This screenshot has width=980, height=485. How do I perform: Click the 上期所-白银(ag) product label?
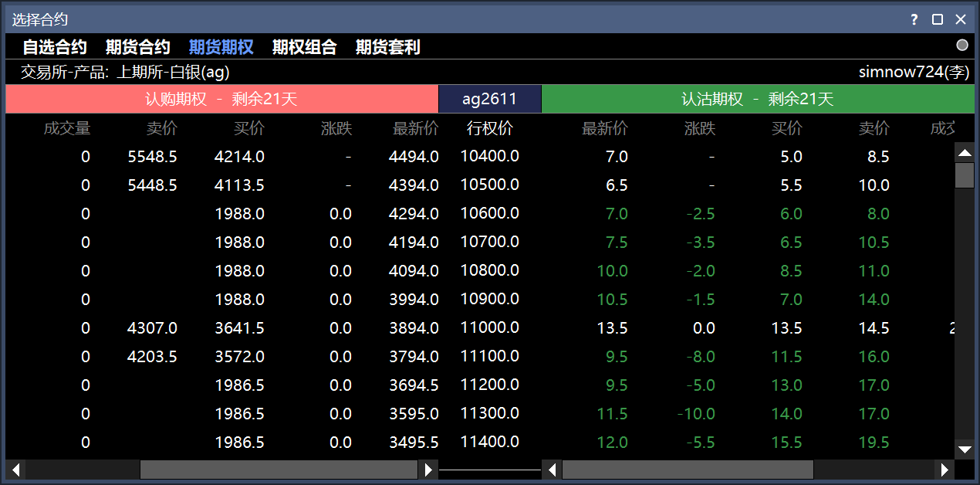[173, 72]
